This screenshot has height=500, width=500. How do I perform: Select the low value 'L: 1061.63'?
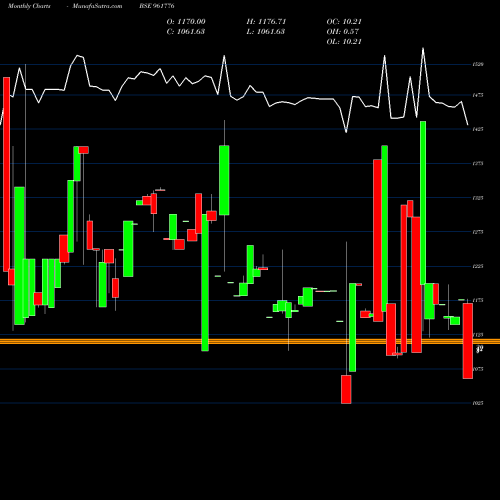[x=266, y=32]
